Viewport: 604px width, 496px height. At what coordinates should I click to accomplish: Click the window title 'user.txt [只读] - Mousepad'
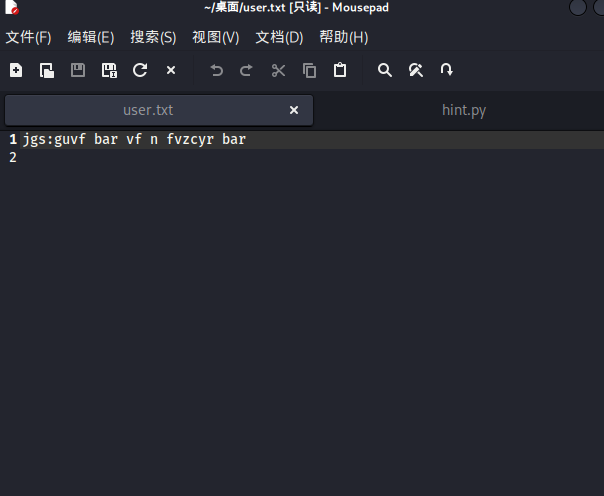click(296, 8)
